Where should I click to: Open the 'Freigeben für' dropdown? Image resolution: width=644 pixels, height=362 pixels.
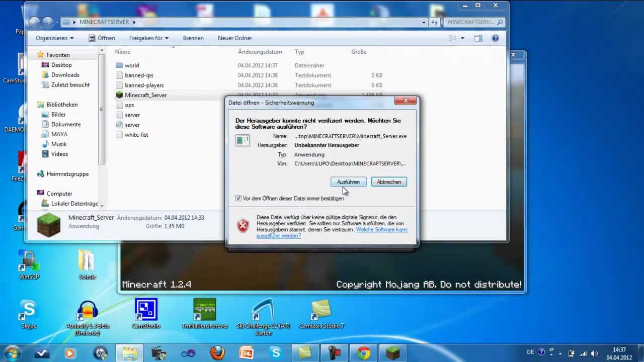pos(148,38)
